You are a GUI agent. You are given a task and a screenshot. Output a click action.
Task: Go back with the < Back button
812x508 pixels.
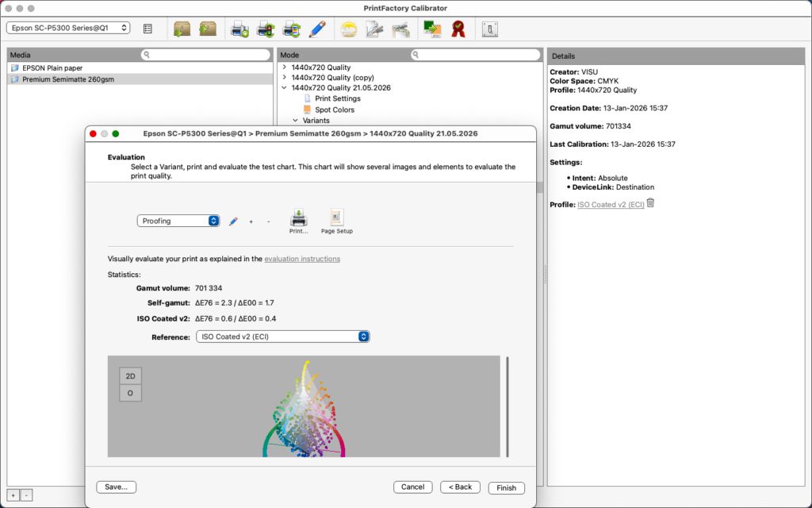(460, 487)
